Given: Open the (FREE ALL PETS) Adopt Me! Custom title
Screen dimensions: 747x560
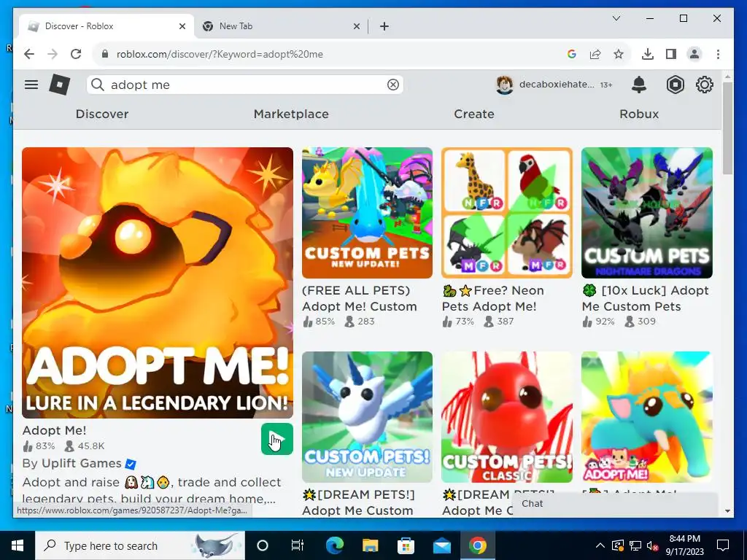Looking at the screenshot, I should coord(360,298).
